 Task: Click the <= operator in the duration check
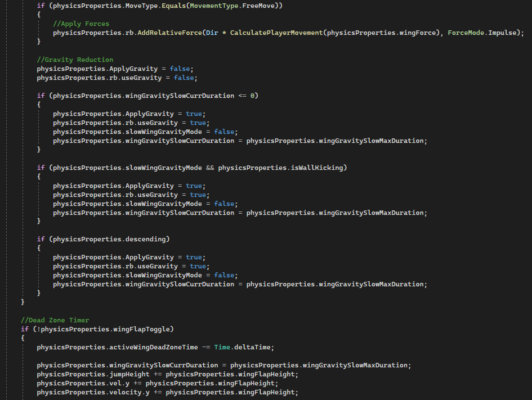click(242, 96)
